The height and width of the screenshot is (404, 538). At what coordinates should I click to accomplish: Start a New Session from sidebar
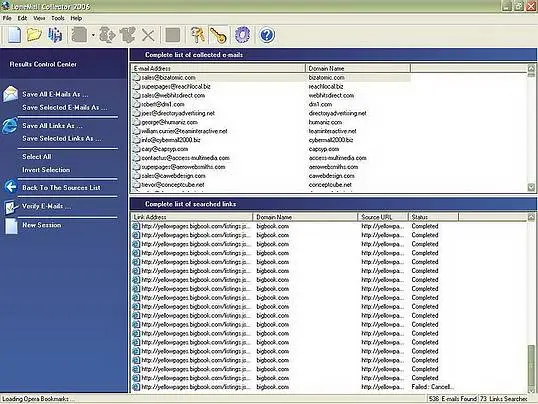[42, 225]
